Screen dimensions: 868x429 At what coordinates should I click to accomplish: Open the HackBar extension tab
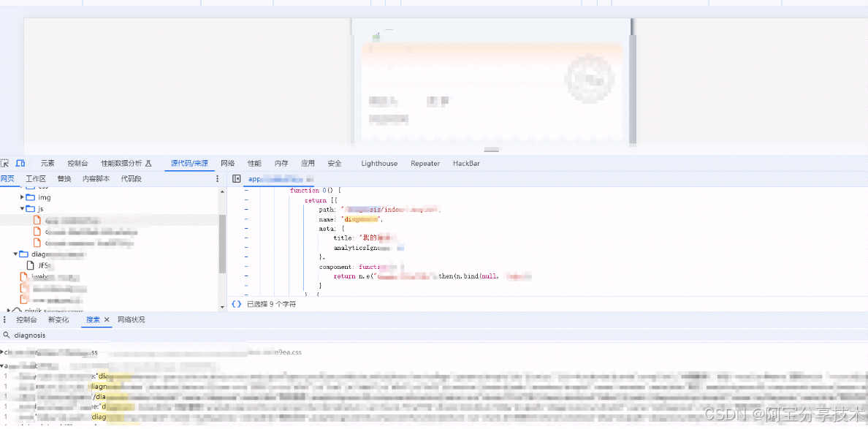[466, 163]
